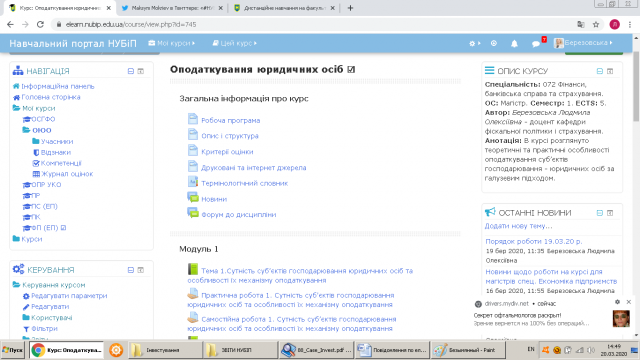Close the drivers.mydiv.net notification popup
This screenshot has width=640, height=360.
click(x=629, y=302)
